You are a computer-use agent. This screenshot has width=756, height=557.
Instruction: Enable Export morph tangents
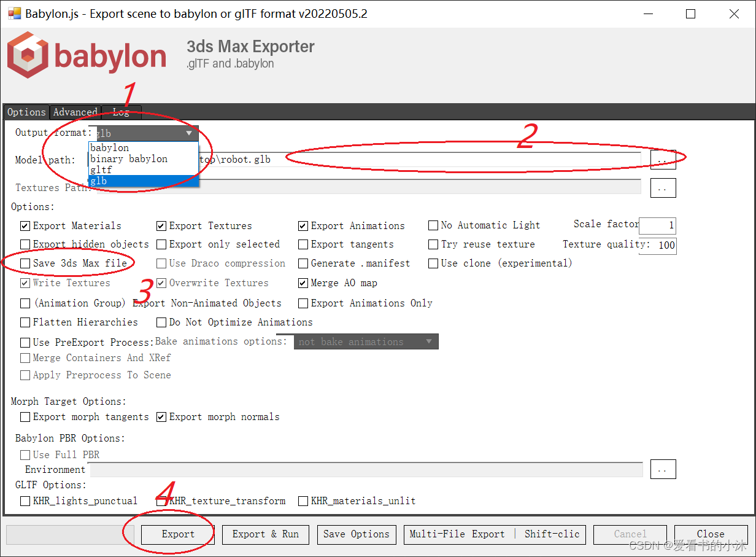click(25, 417)
